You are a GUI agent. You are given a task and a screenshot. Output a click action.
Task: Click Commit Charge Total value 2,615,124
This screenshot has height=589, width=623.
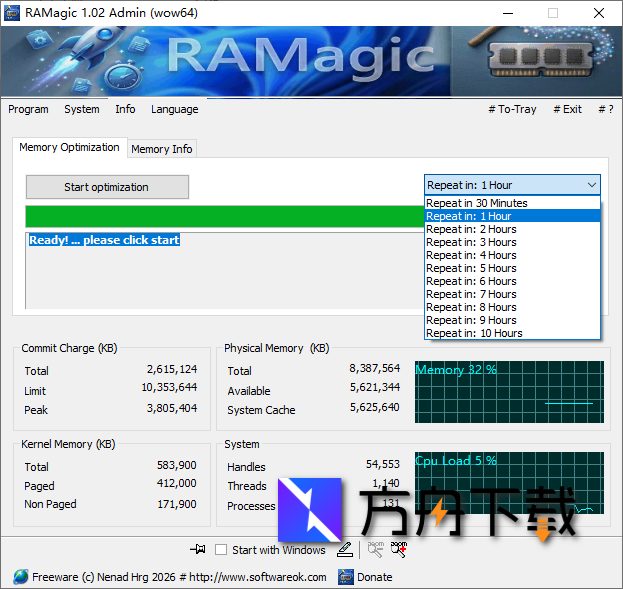point(172,369)
